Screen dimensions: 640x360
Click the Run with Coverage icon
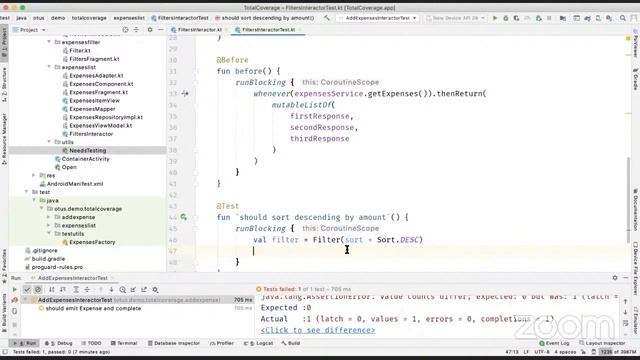(516, 18)
